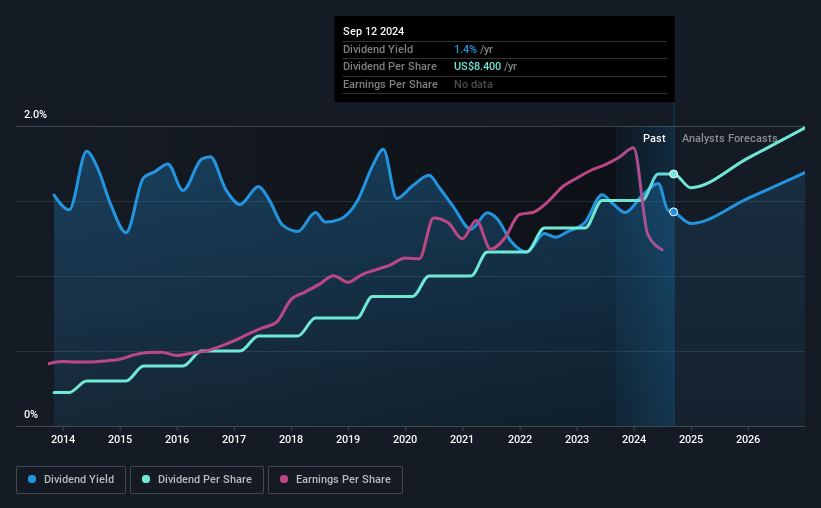This screenshot has height=508, width=821.
Task: Click the 2022 x-axis label
Action: pos(520,439)
